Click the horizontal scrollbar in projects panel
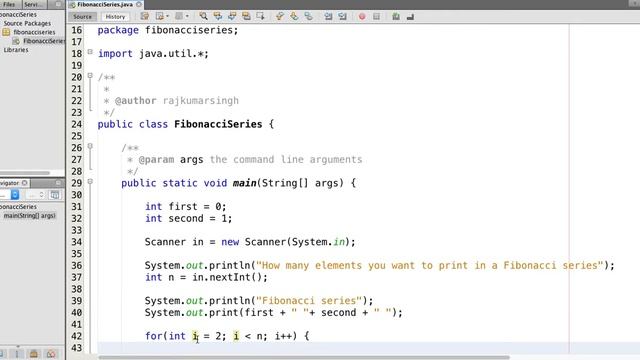The image size is (640, 360). point(24,173)
